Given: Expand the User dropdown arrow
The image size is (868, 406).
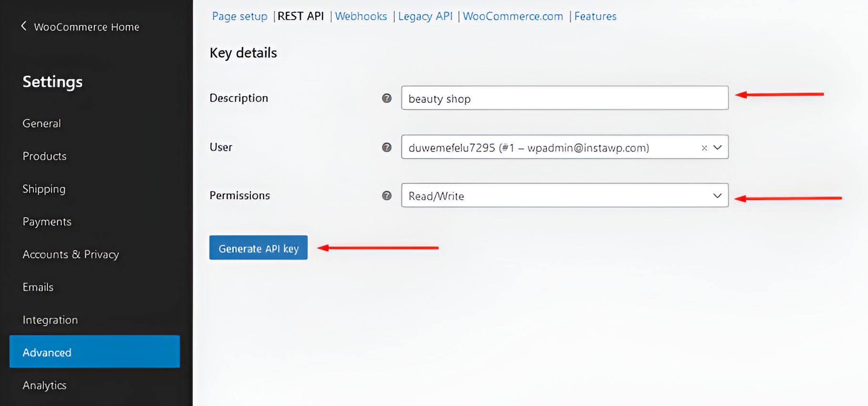Looking at the screenshot, I should tap(717, 148).
